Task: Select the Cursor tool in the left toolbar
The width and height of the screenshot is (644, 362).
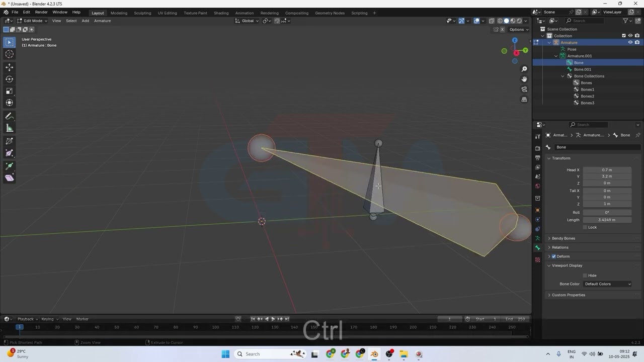Action: pyautogui.click(x=9, y=54)
